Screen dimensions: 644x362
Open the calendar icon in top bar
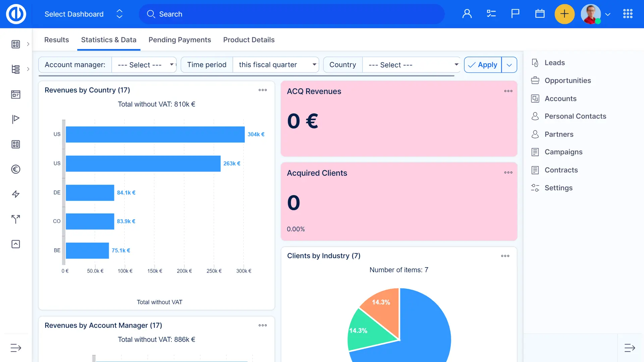click(x=540, y=14)
